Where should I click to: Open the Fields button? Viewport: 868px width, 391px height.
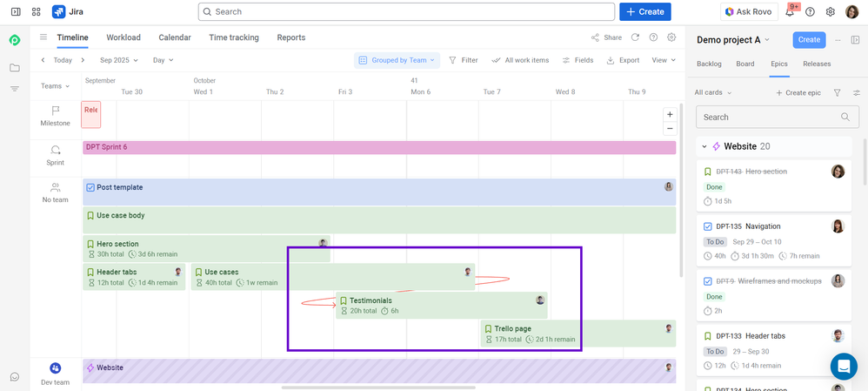point(578,60)
